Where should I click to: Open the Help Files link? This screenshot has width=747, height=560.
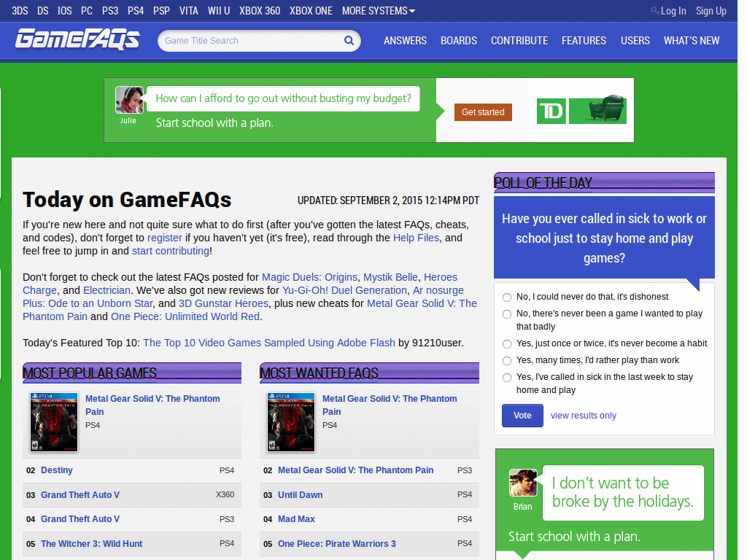[416, 238]
